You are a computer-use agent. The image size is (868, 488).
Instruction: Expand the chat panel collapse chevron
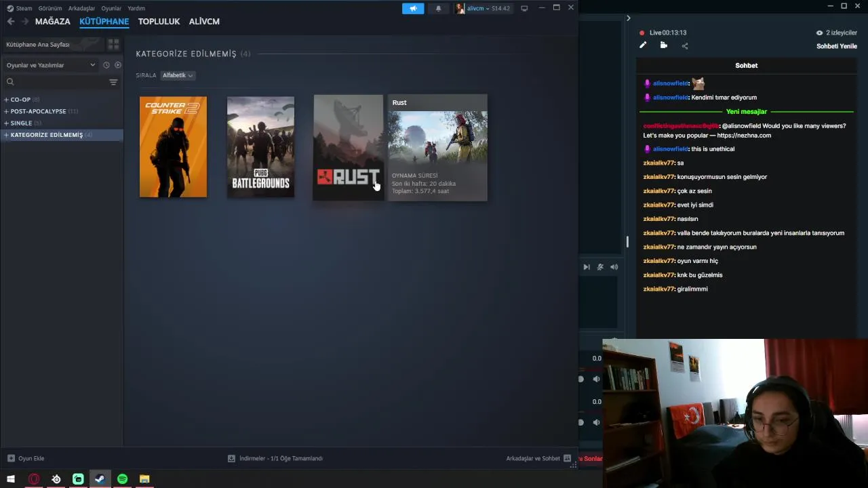coord(628,18)
